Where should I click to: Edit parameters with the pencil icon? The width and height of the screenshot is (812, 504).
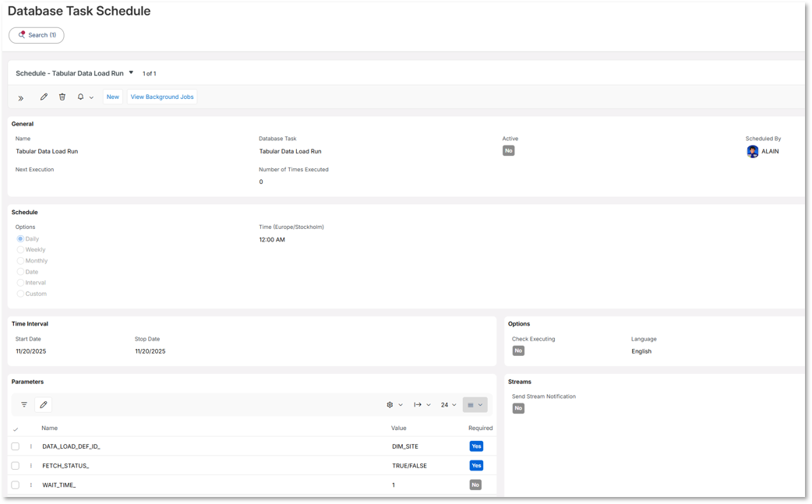coord(44,404)
